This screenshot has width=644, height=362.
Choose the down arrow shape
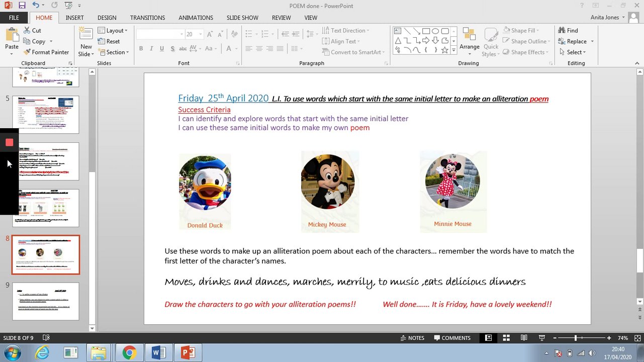coord(435,41)
